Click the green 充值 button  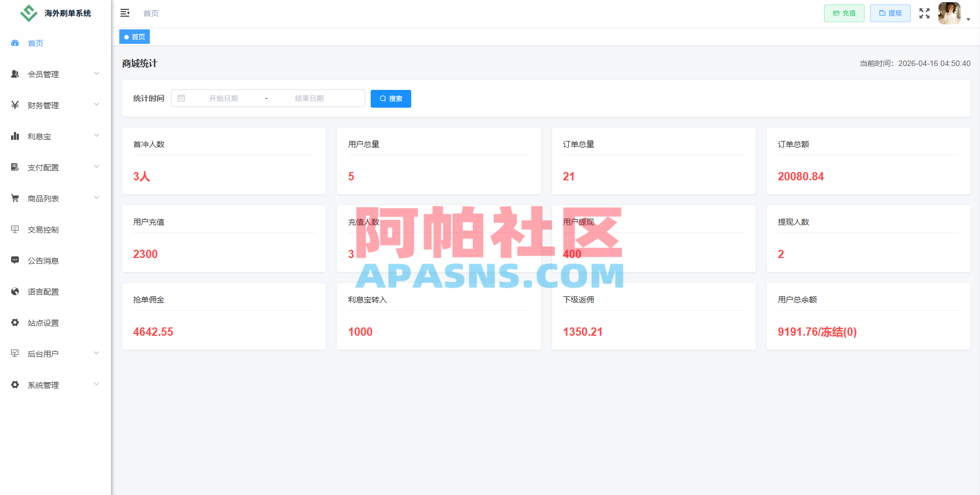(844, 13)
